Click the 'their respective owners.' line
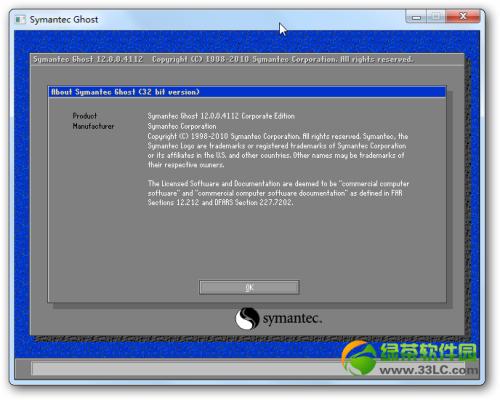The image size is (500, 400). [x=186, y=165]
